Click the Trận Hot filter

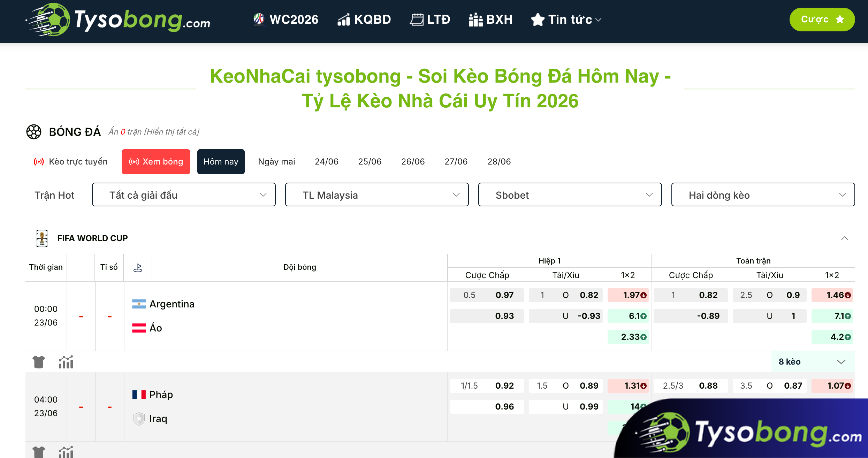click(54, 195)
